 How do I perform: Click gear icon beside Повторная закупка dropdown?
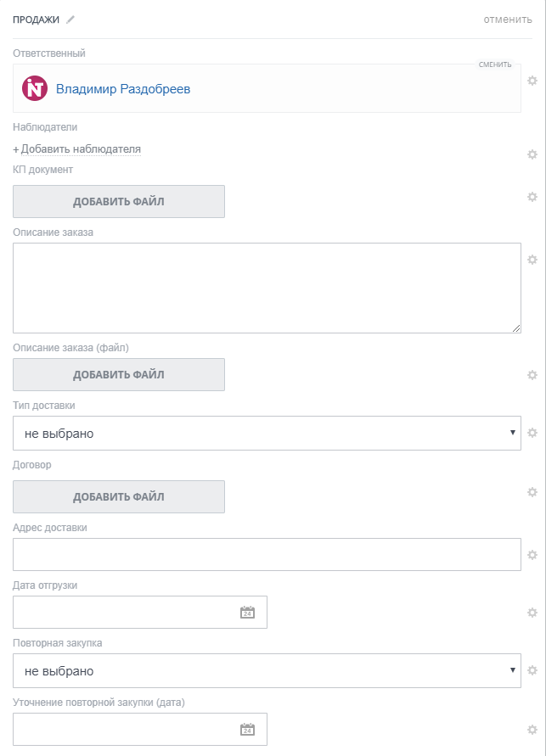click(x=532, y=670)
